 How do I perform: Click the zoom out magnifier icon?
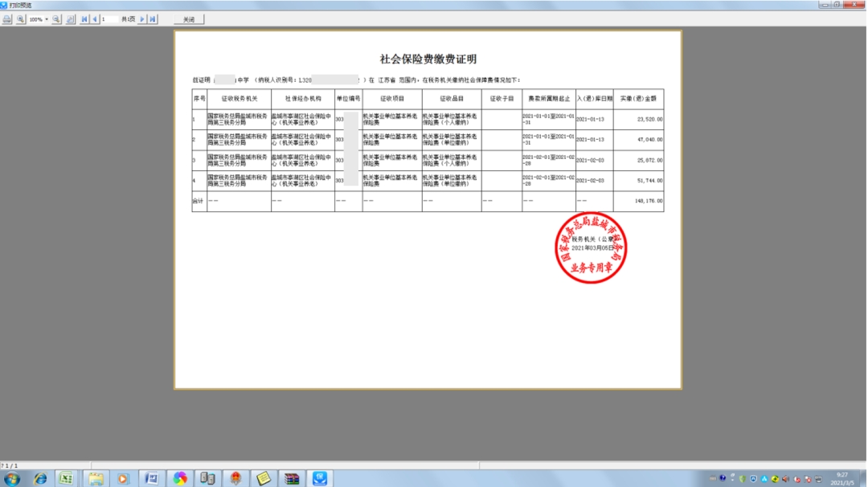coord(57,19)
